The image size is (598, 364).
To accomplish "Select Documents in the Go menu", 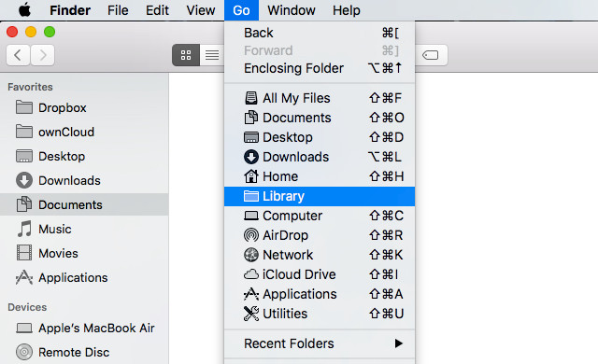I will tap(320, 118).
